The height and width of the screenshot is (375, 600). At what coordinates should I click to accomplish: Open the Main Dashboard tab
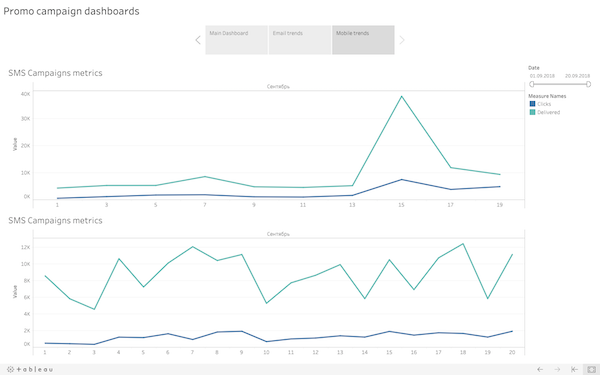click(x=236, y=40)
